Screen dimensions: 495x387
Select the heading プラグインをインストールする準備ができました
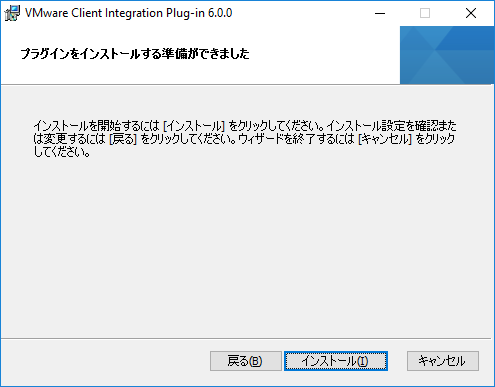(135, 54)
